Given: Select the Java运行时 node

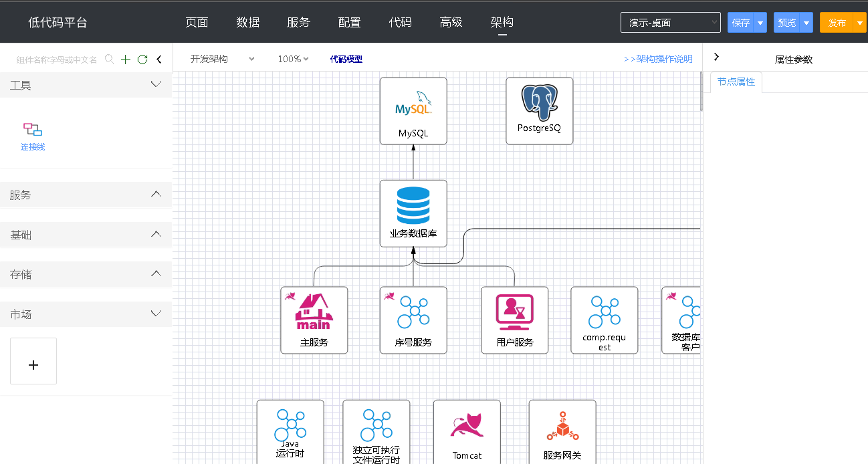Looking at the screenshot, I should [290, 431].
